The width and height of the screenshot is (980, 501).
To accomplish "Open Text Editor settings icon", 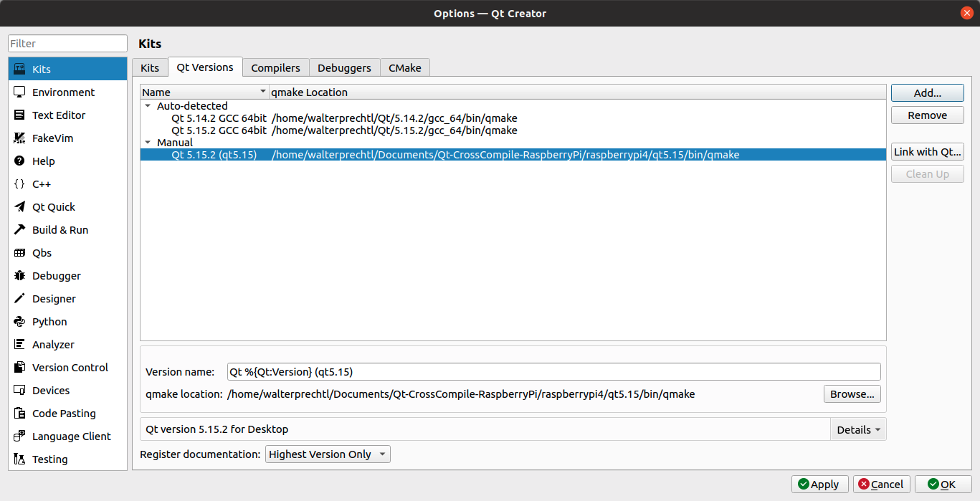I will coord(20,115).
